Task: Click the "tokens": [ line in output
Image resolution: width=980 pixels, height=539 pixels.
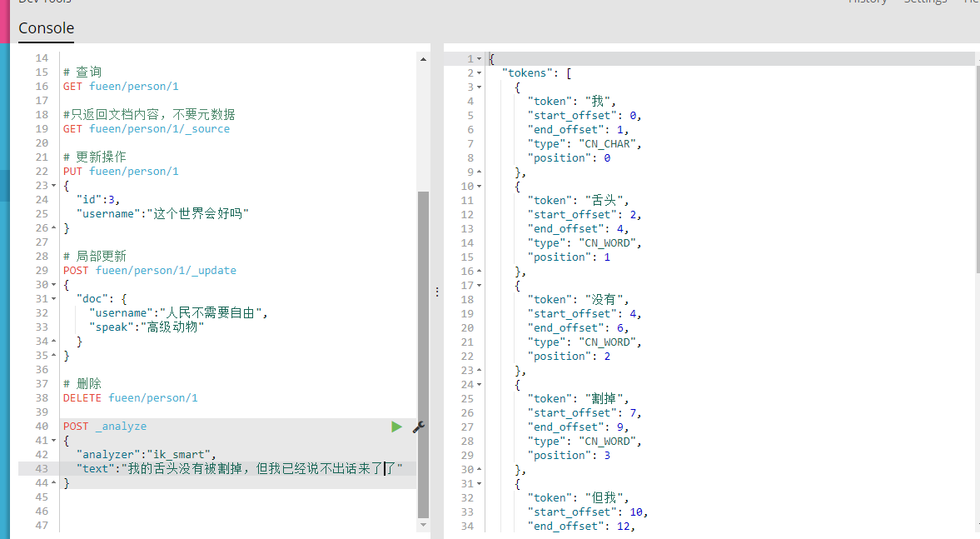Action: tap(536, 73)
